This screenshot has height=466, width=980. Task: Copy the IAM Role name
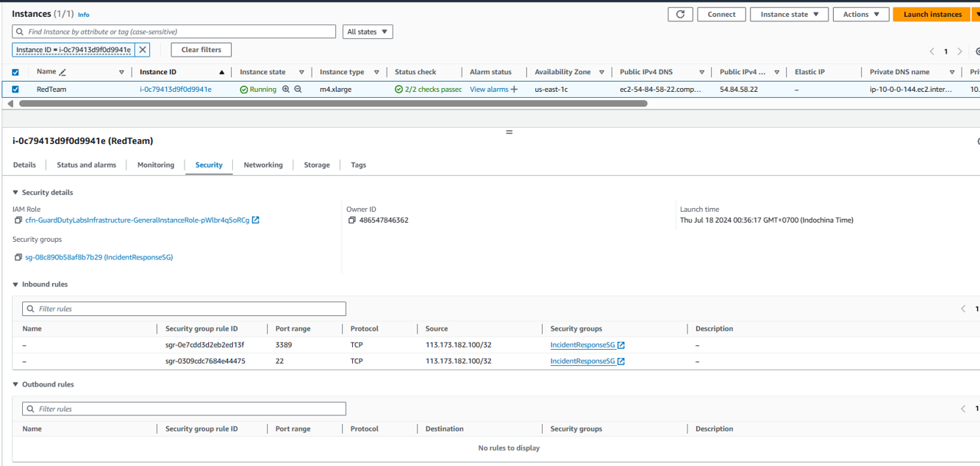[18, 220]
